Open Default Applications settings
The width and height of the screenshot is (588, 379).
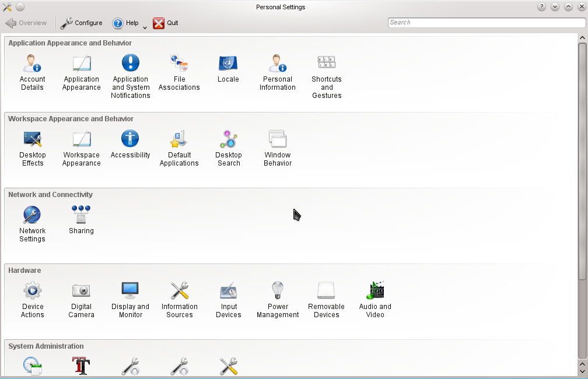(x=179, y=148)
